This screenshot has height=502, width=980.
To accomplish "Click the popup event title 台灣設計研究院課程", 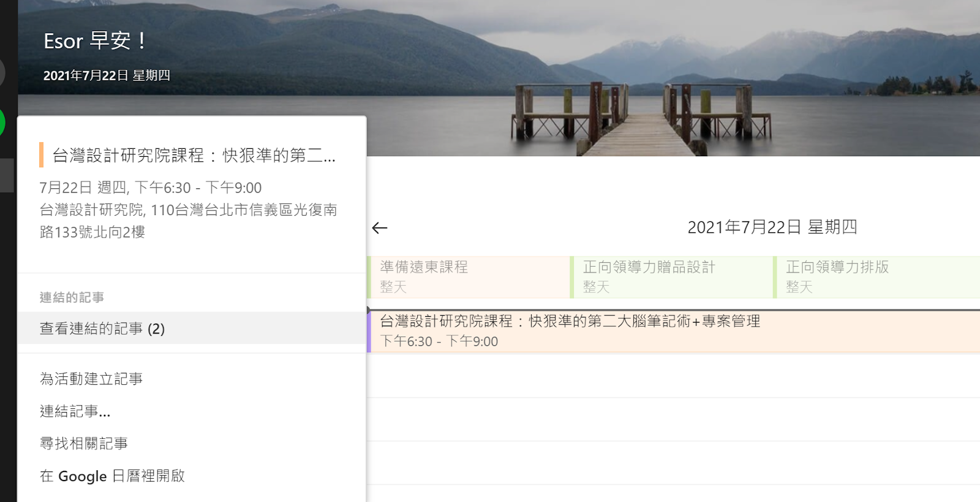I will 194,155.
